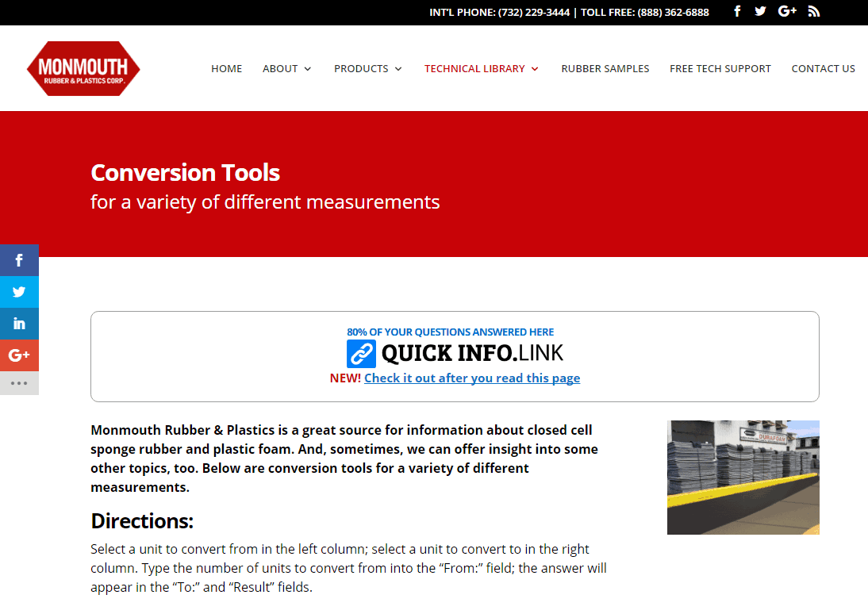Viewport: 868px width, 614px height.
Task: Open the factory photo thumbnail
Action: tap(743, 477)
